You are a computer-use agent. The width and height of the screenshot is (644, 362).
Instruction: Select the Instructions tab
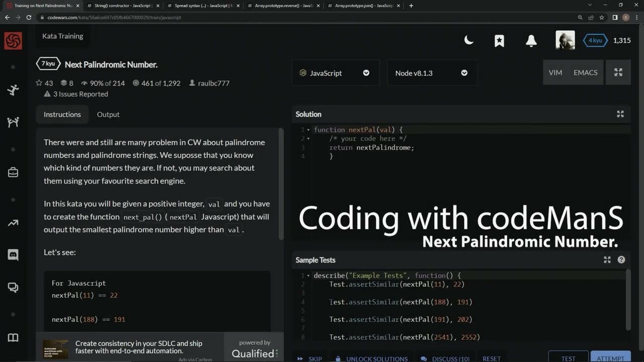click(62, 114)
